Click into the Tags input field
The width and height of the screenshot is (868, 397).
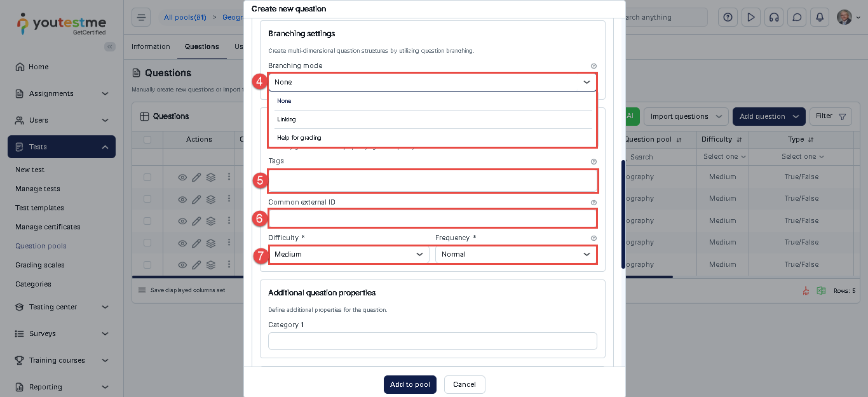[433, 180]
